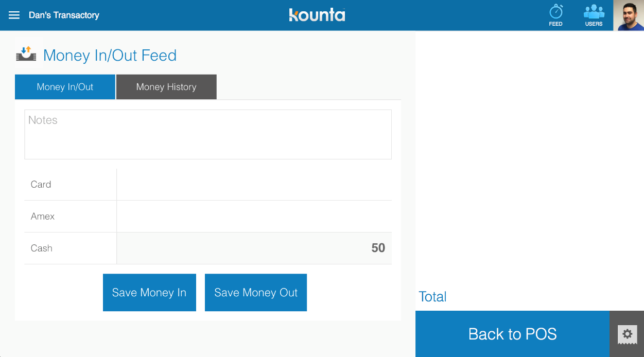Viewport: 644px width, 357px height.
Task: Select the Amex amount field
Action: (x=254, y=217)
